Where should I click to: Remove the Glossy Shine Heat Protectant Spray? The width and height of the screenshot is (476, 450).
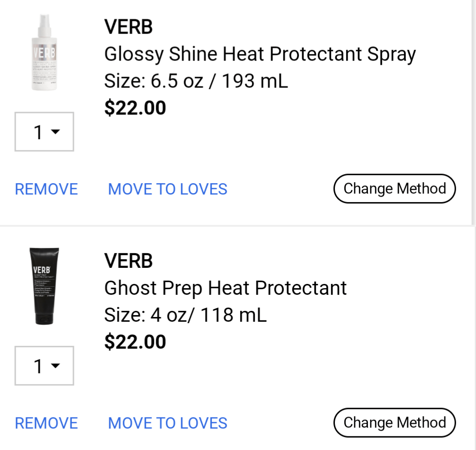46,188
